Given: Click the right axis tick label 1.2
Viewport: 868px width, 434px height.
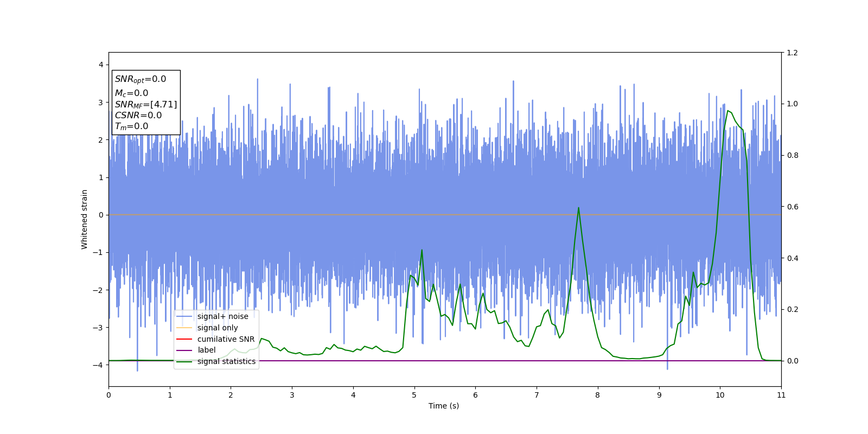Looking at the screenshot, I should point(792,53).
